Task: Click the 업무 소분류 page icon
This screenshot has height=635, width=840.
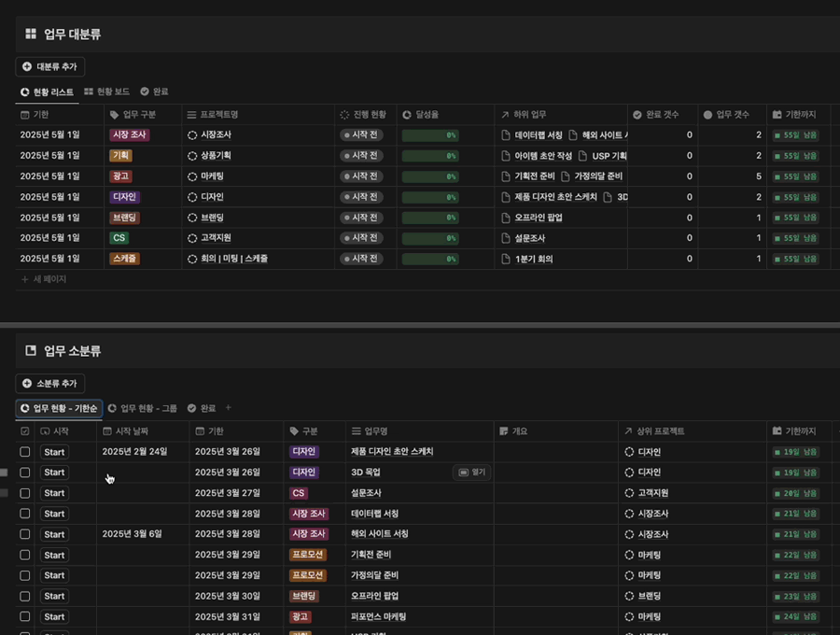Action: click(x=31, y=351)
